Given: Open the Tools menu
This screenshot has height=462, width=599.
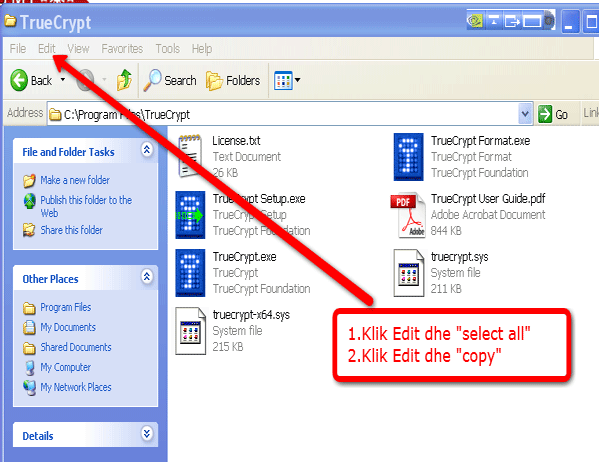Looking at the screenshot, I should click(x=167, y=49).
